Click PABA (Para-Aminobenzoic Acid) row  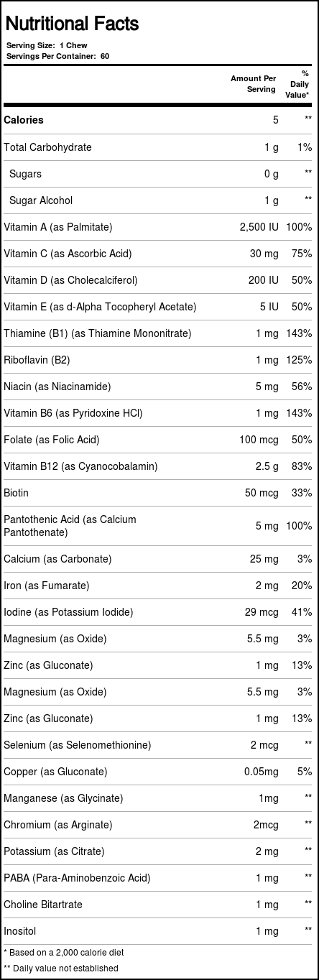159,878
